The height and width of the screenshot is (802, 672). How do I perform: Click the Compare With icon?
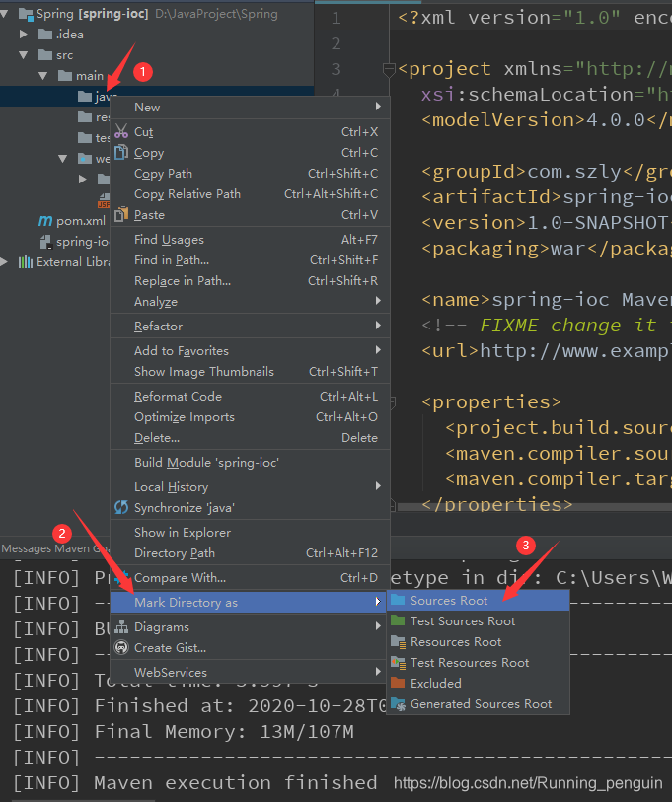[x=121, y=577]
